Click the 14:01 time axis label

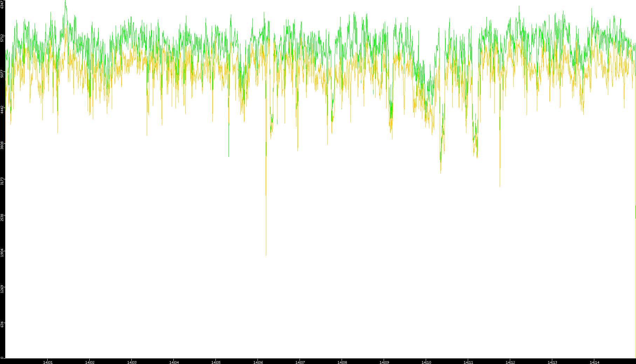[x=48, y=362]
